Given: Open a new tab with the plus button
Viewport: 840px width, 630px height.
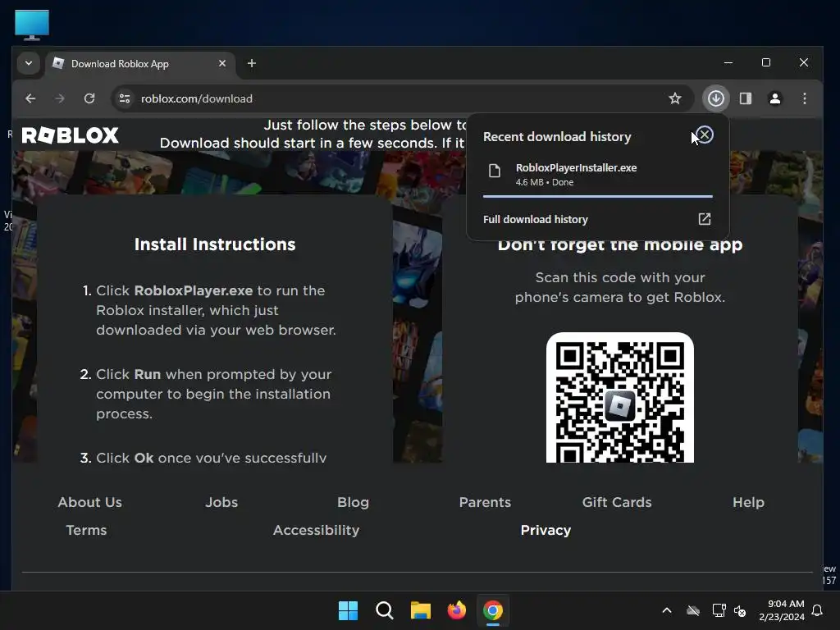Looking at the screenshot, I should (252, 63).
